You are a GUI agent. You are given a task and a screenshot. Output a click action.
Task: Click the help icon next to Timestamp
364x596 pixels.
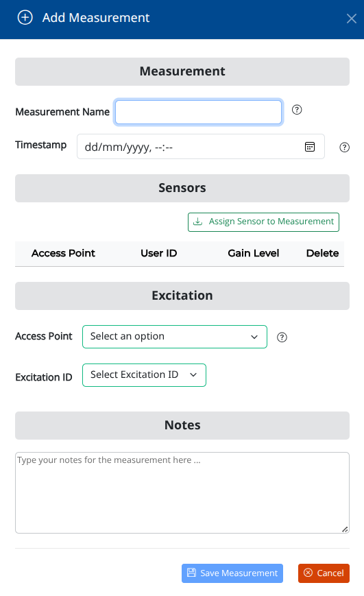pos(344,147)
